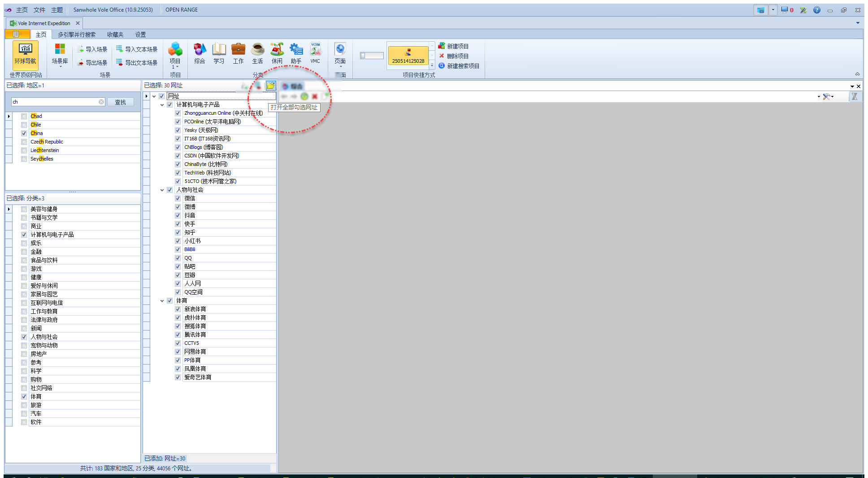Screen dimensions: 868x478
Task: Select the 虎扑体育 tree row
Action: click(x=230, y=317)
